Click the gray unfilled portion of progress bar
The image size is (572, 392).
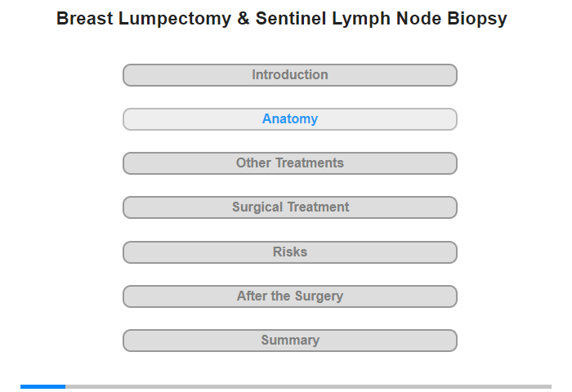(308, 386)
